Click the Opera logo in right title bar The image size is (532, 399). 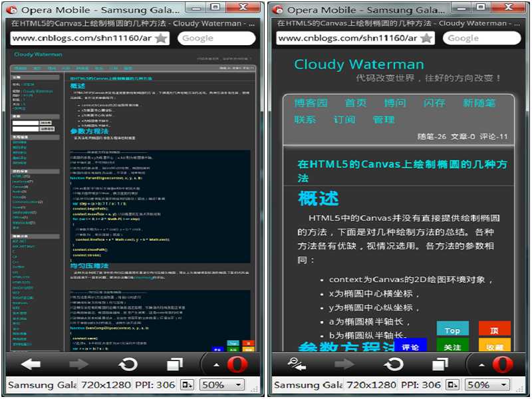tap(278, 10)
